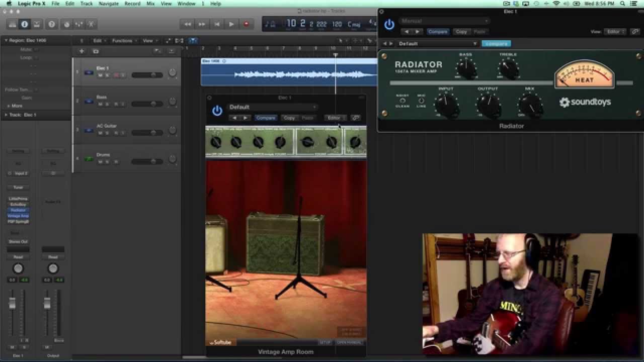This screenshot has width=644, height=362.
Task: Click Copy in Radiator window header
Action: coord(461,32)
